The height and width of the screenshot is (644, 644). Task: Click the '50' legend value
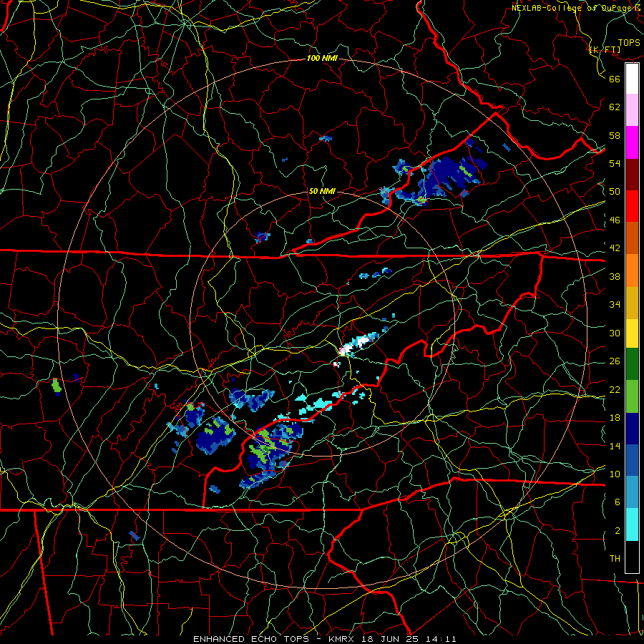[615, 191]
